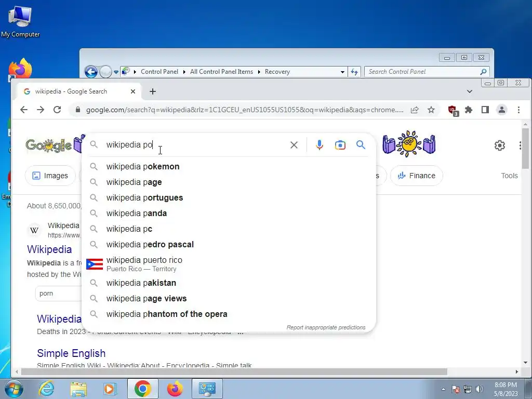Filter results by Finance
Image resolution: width=532 pixels, height=399 pixels.
417,176
